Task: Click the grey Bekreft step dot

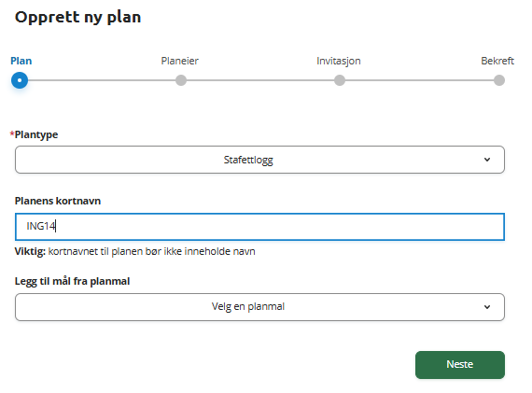Action: (x=499, y=80)
